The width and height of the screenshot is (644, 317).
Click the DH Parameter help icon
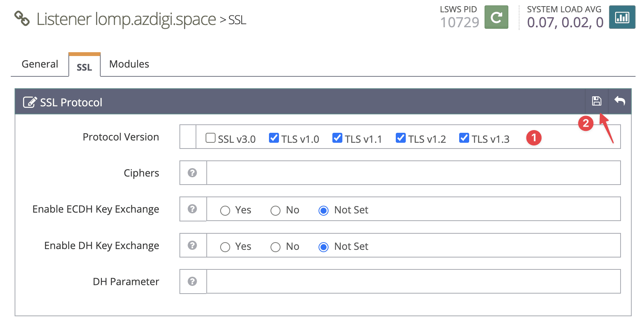(x=193, y=281)
